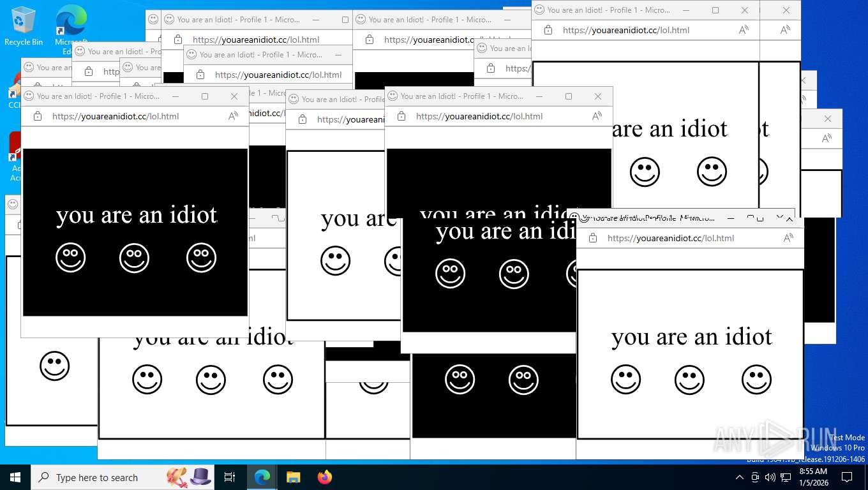Screen dimensions: 868x490
Task: Click lock icon in window with garbled title bar
Action: pyautogui.click(x=593, y=238)
